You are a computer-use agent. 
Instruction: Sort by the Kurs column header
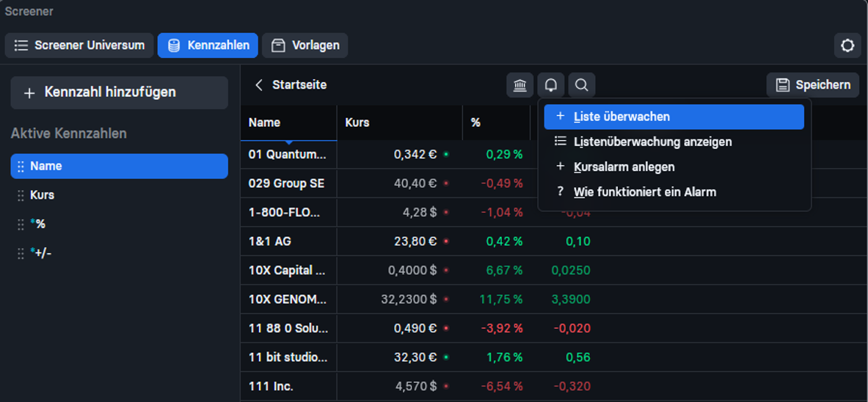coord(400,123)
